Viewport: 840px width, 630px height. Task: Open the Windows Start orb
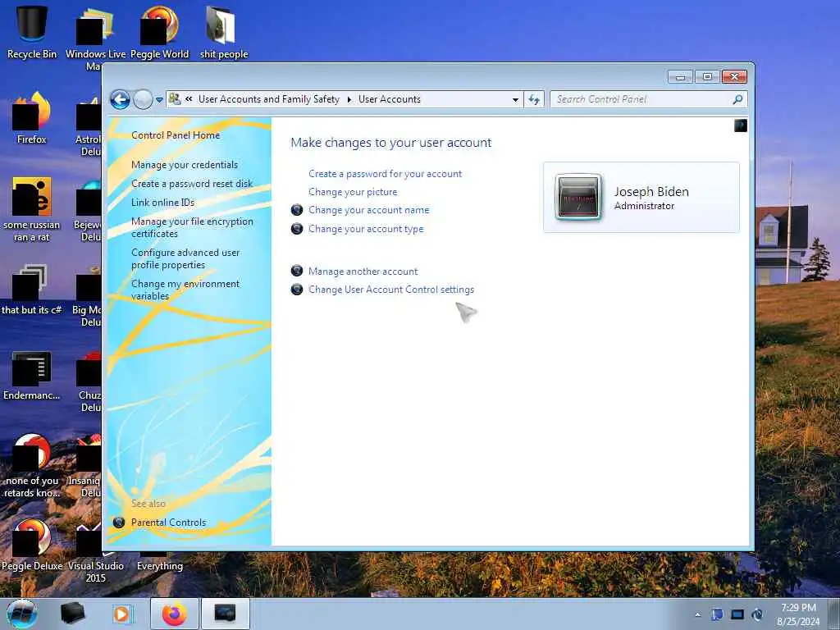click(22, 614)
